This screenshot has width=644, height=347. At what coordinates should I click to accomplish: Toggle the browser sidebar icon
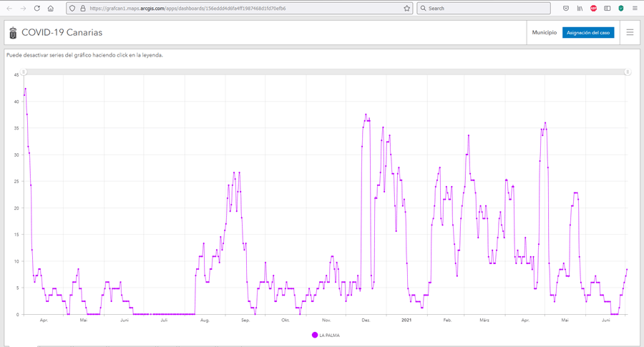[x=607, y=9]
